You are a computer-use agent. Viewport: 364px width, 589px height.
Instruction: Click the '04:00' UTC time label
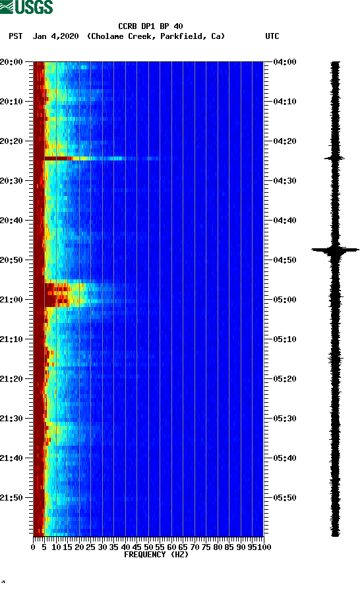(x=285, y=62)
